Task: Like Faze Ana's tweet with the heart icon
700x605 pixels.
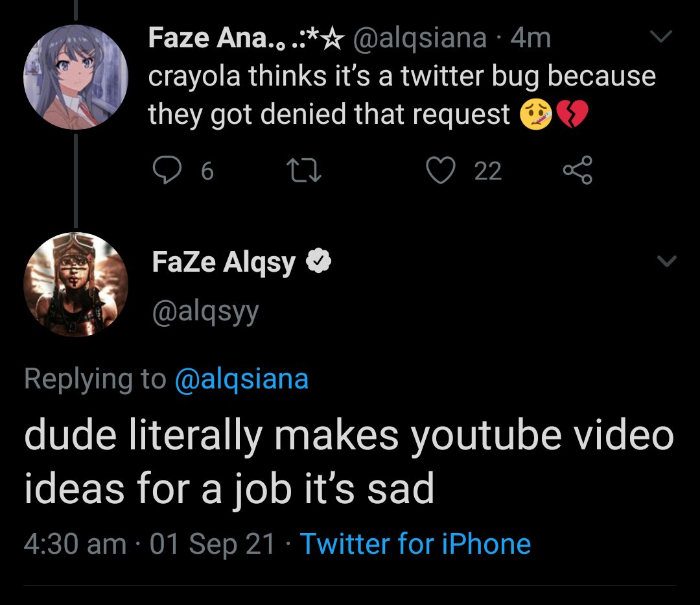Action: [x=442, y=171]
